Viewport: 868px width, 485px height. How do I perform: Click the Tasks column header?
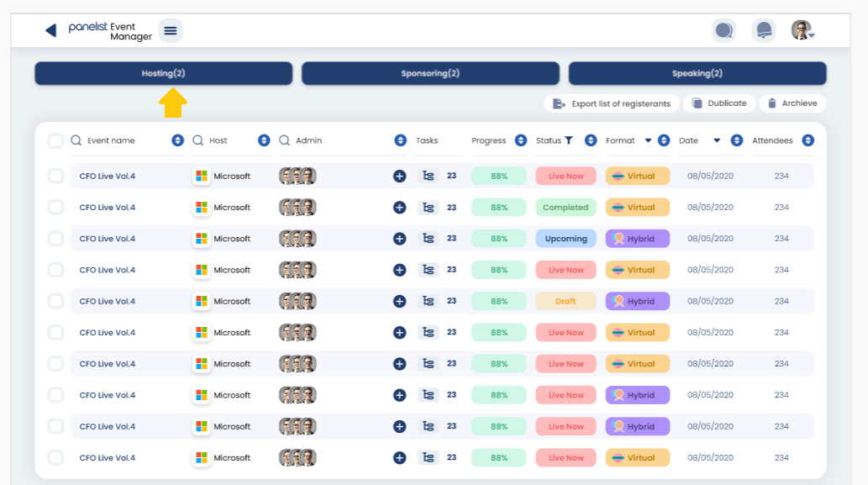point(427,140)
